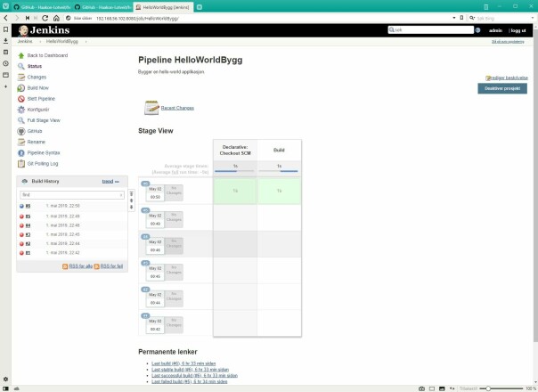Image resolution: width=538 pixels, height=392 pixels.
Task: Focus the Søk Bing search field
Action: tap(502, 18)
